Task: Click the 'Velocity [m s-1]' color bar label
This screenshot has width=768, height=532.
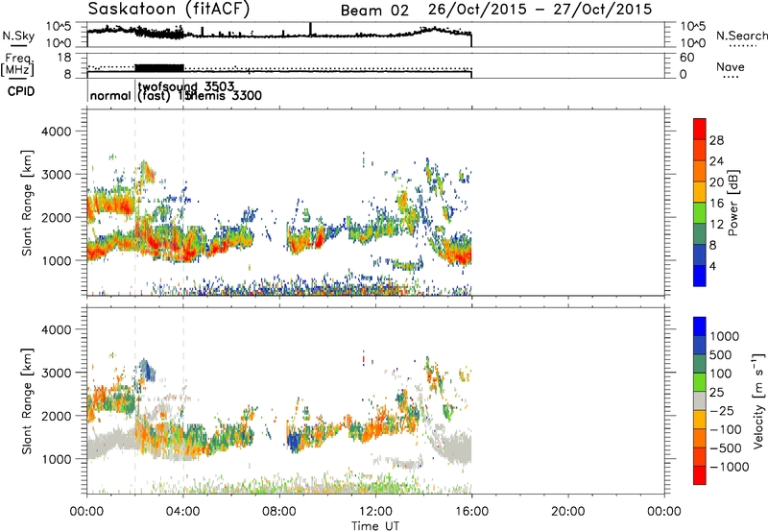Action: coord(758,400)
